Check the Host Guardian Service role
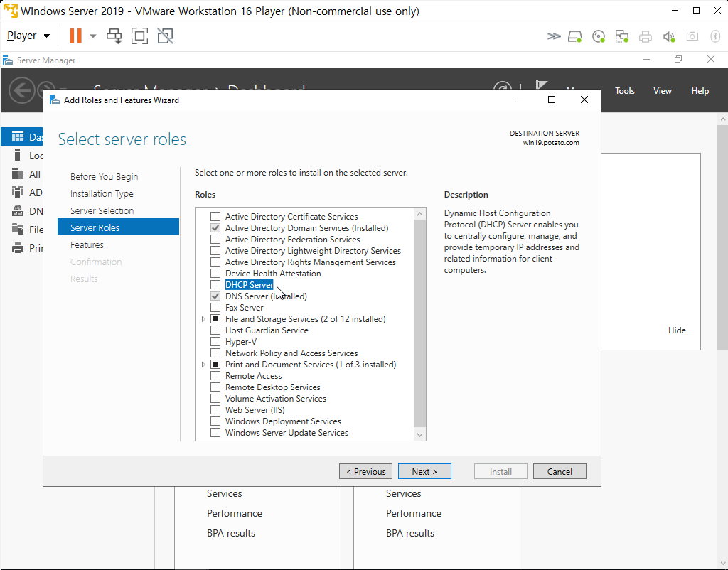Screen dimensions: 728x570 pyautogui.click(x=215, y=330)
